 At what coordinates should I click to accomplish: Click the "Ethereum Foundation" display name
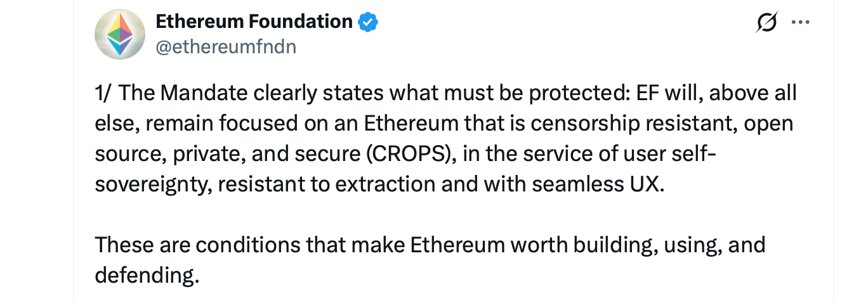click(254, 22)
